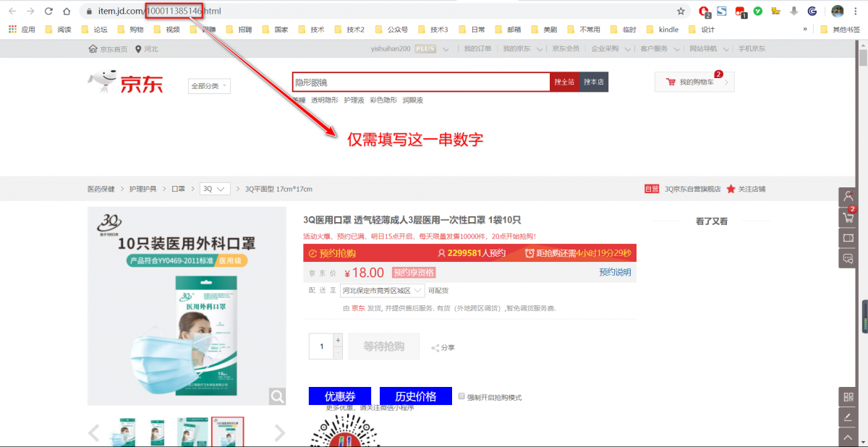Open the 3Q brand dropdown in breadcrumb
The width and height of the screenshot is (868, 447).
[215, 189]
